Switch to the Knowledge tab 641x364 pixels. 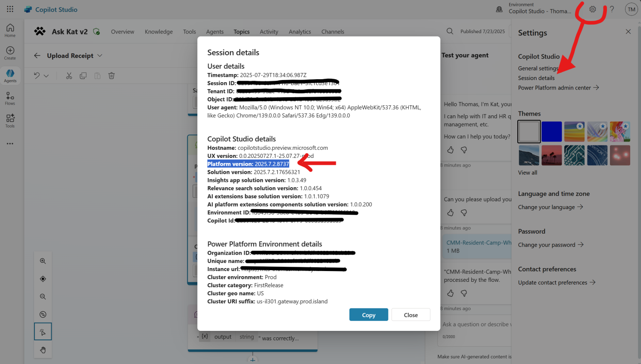[x=159, y=32]
